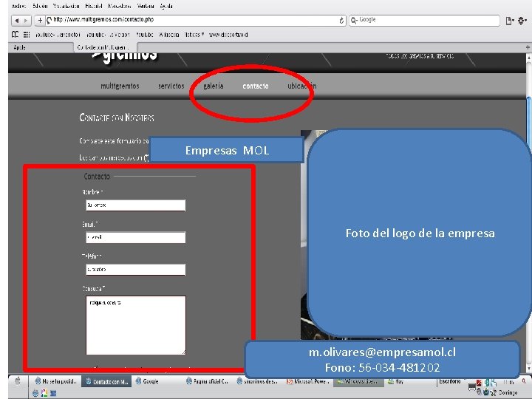This screenshot has height=399, width=532.
Task: Open the page menu icon
Action: 510,21
